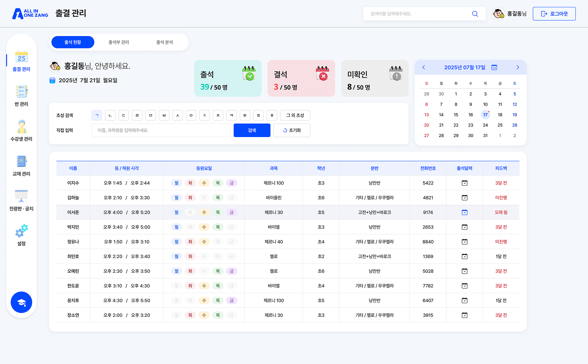Toggle the ㄱ initial consonant filter
This screenshot has width=588, height=364.
pos(97,115)
